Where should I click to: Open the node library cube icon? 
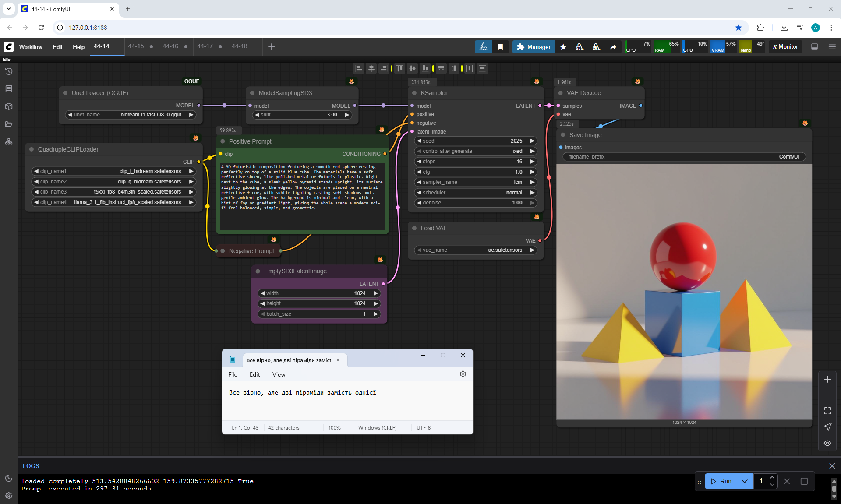[8, 106]
